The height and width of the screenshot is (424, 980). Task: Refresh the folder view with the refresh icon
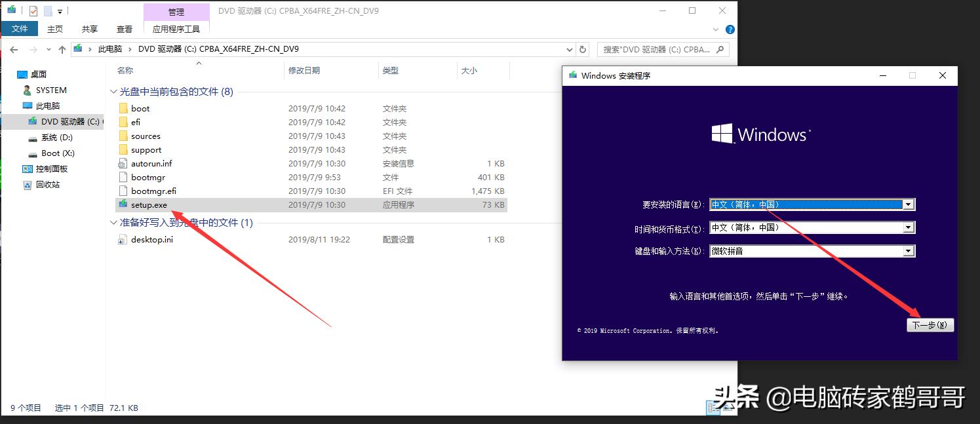tap(583, 49)
